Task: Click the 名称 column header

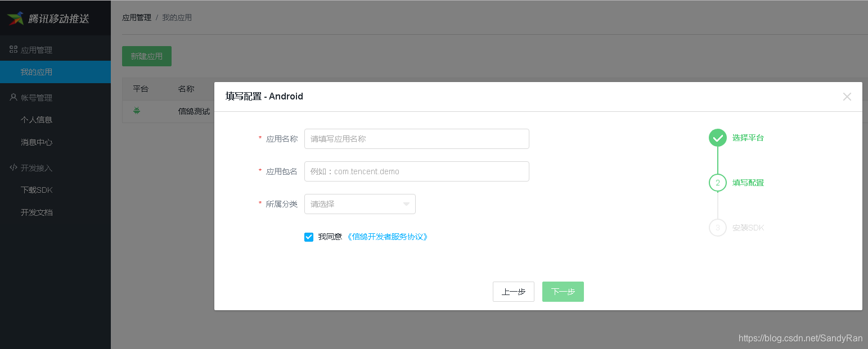Action: pyautogui.click(x=186, y=89)
